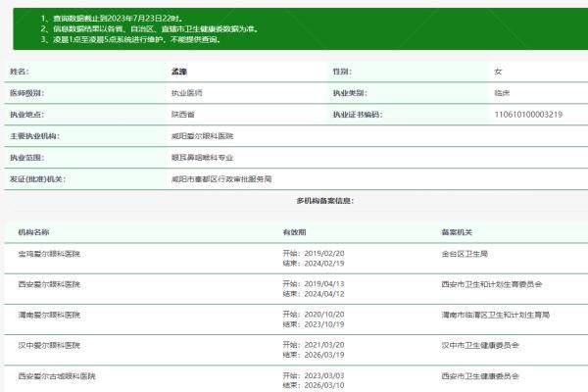Select filing authority '汉中市卫生健康委员会'
The width and height of the screenshot is (588, 392).
point(480,345)
